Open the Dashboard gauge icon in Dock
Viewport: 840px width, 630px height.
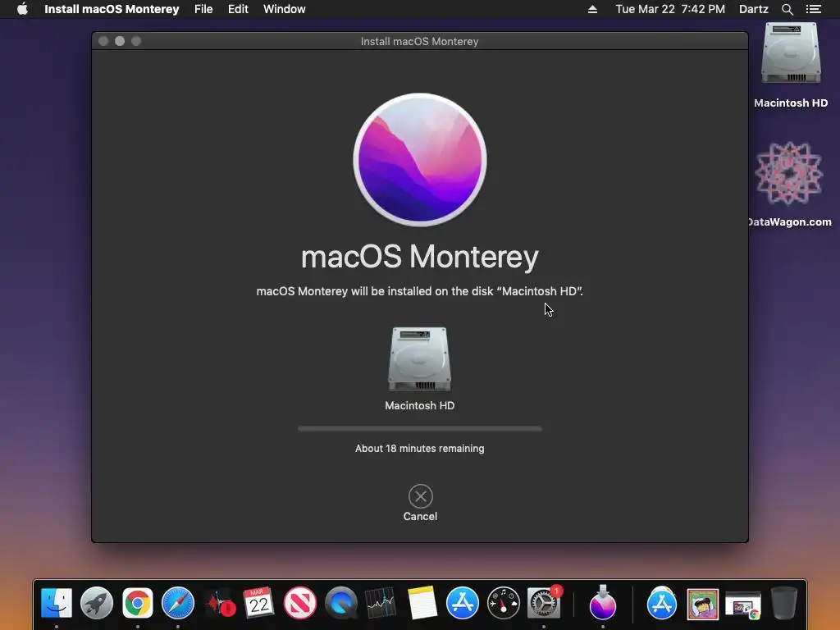pos(503,603)
